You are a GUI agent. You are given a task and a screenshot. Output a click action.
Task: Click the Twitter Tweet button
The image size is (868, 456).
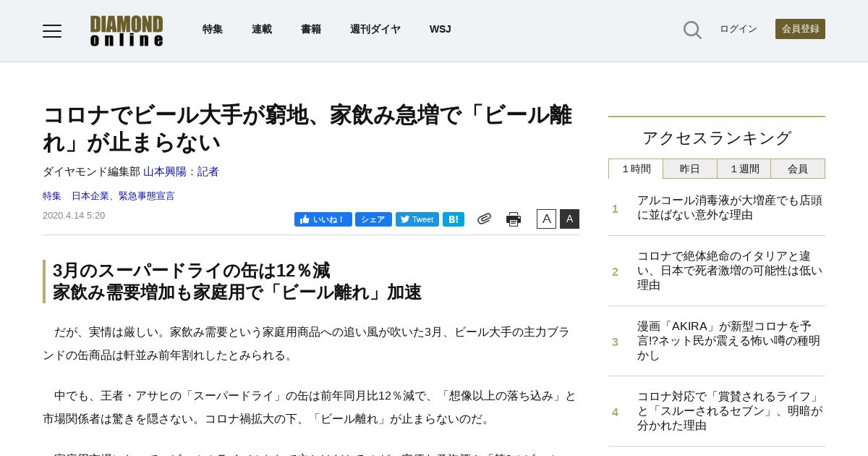click(417, 219)
